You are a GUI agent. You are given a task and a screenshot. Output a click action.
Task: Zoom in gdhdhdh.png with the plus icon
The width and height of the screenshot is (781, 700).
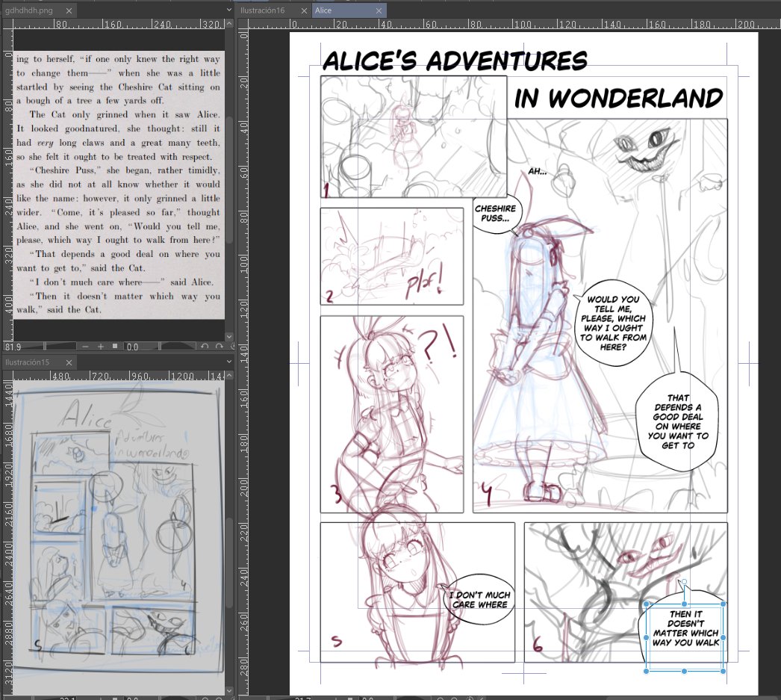pos(100,346)
